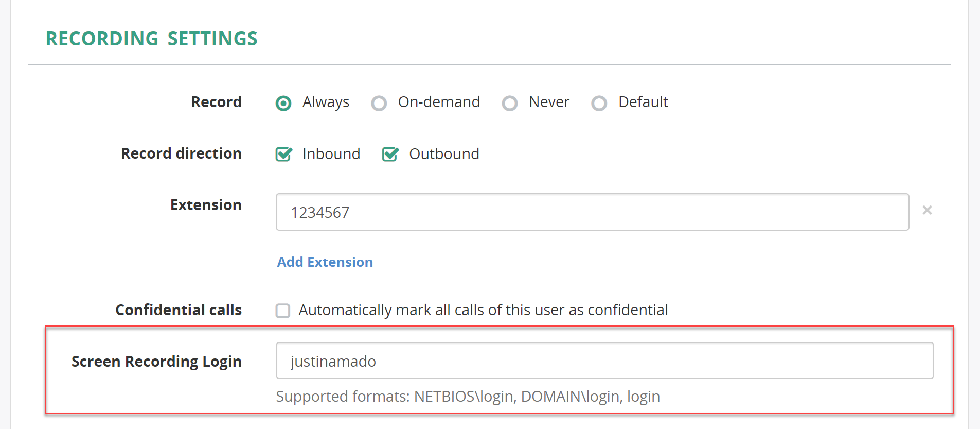Click the Extension field containing 1234567
Screen dimensions: 980x429
pos(592,212)
